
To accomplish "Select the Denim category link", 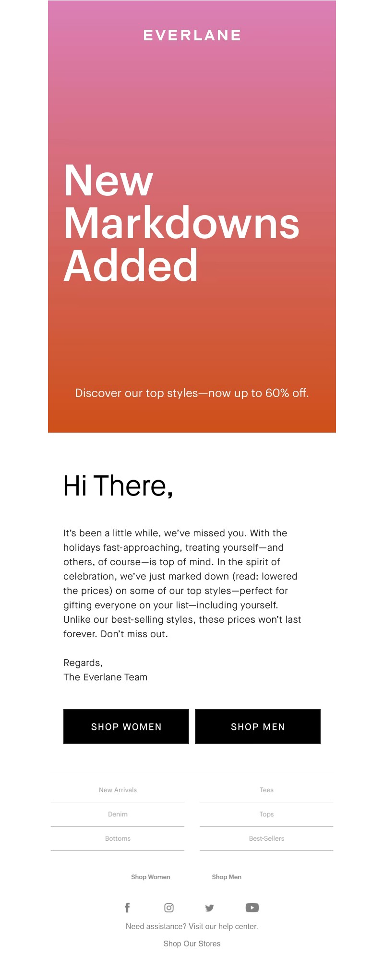I will point(118,814).
